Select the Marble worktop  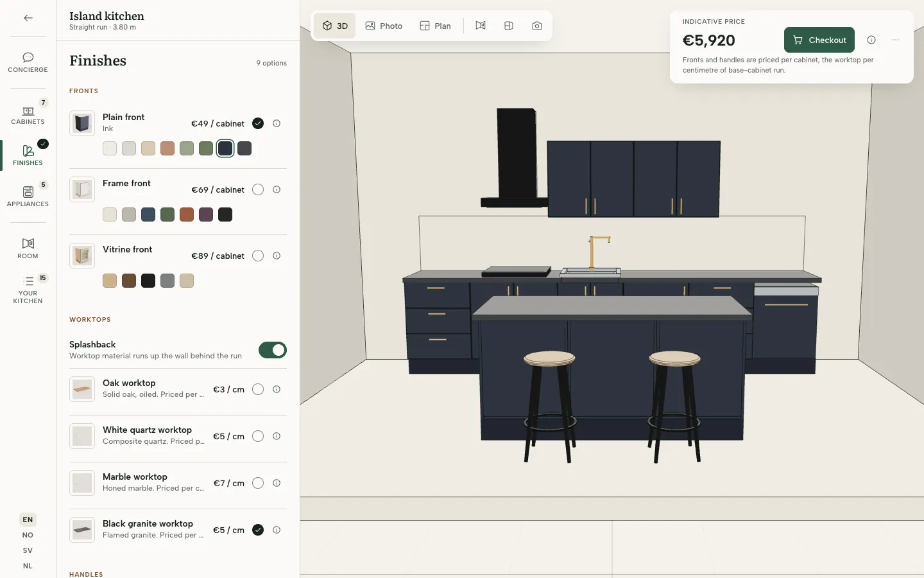(x=258, y=483)
